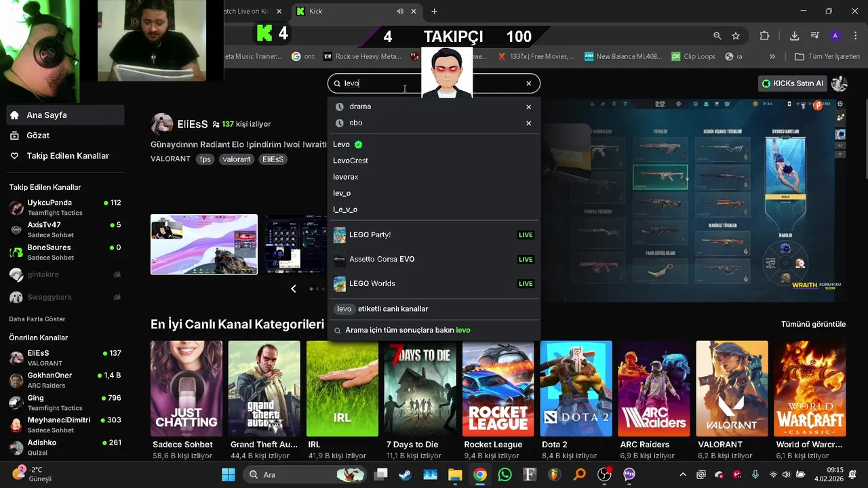868x488 pixels.
Task: Remove "ebo" from search history
Action: pos(529,123)
